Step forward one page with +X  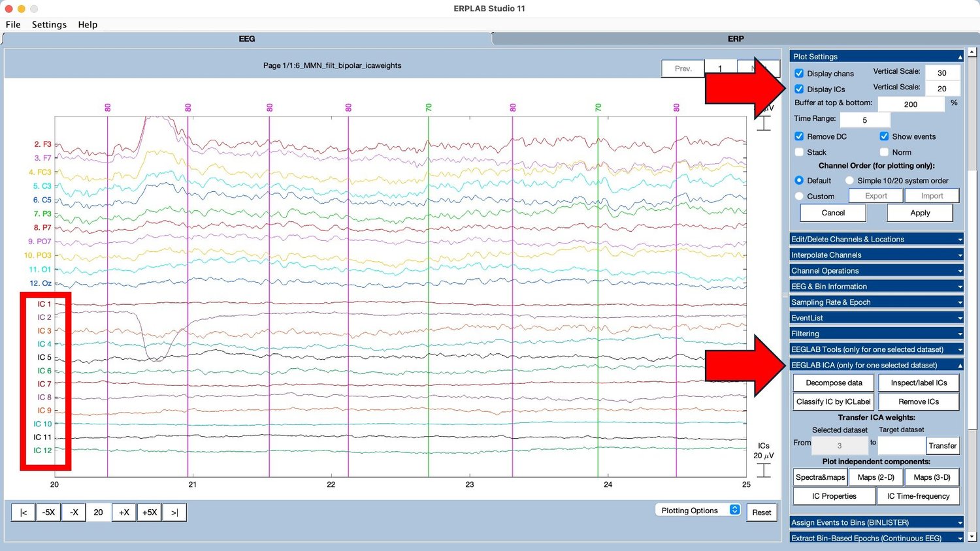click(123, 512)
